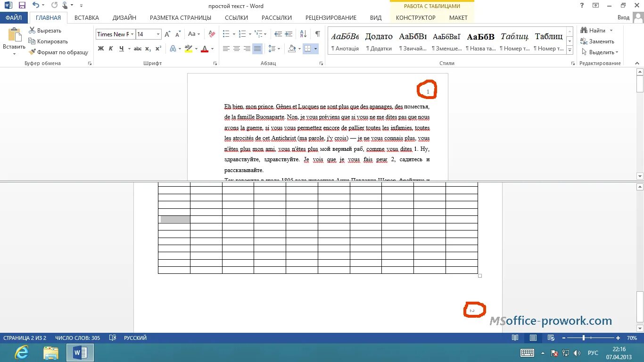Image resolution: width=644 pixels, height=362 pixels.
Task: Apply the 'Назва та...' style
Action: pos(481,41)
